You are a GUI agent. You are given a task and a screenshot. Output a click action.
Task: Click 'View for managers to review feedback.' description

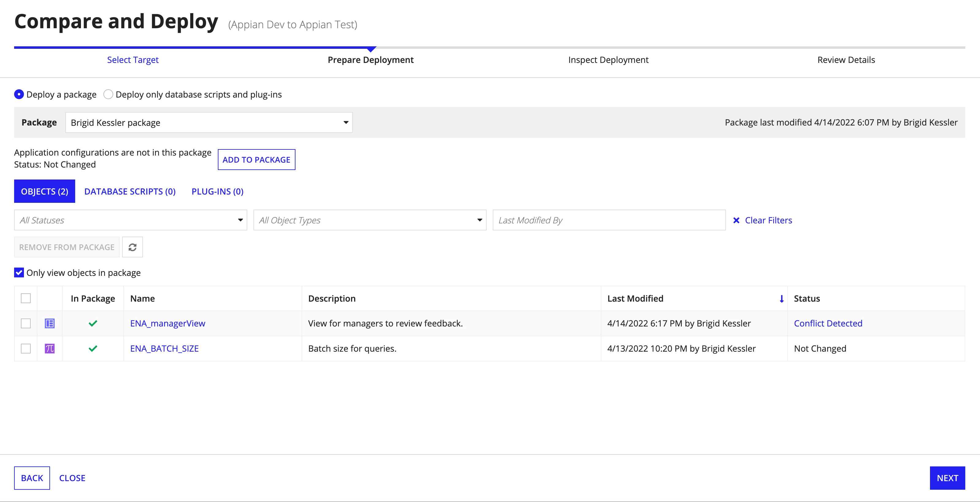click(385, 323)
